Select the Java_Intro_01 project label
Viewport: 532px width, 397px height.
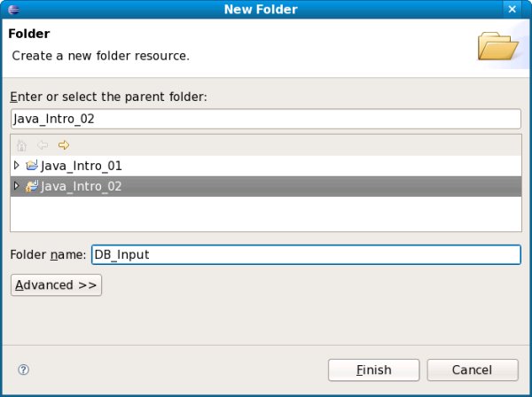81,166
